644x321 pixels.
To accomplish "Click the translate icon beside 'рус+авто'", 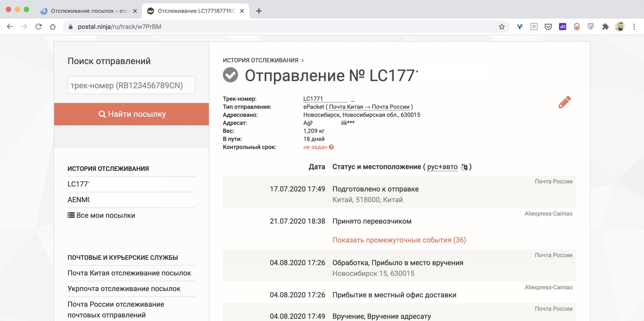I will point(464,167).
